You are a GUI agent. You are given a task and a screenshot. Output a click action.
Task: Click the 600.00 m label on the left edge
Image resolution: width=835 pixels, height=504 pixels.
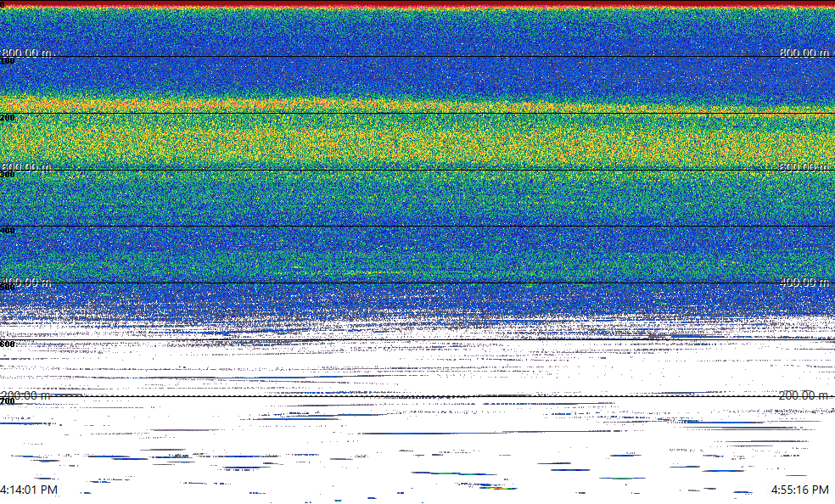pyautogui.click(x=25, y=167)
